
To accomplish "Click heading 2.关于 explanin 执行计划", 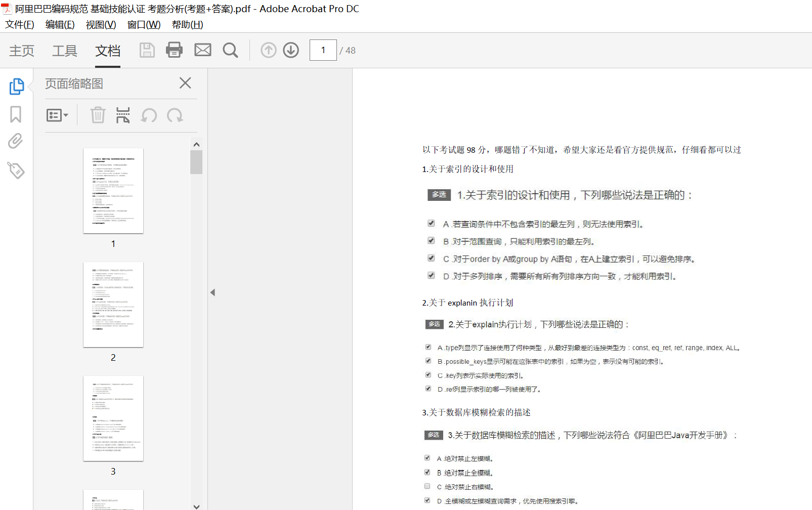I will coord(467,303).
